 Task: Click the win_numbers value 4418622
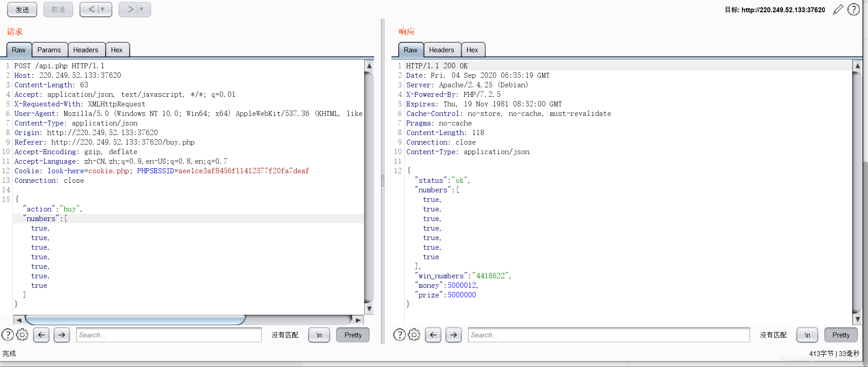tap(491, 276)
